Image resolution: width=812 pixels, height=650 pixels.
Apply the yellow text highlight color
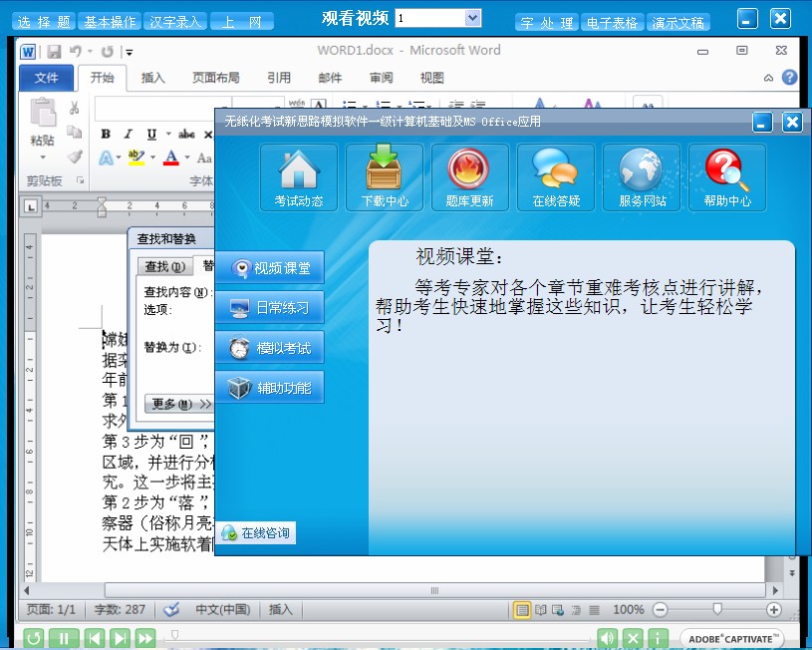[136, 158]
